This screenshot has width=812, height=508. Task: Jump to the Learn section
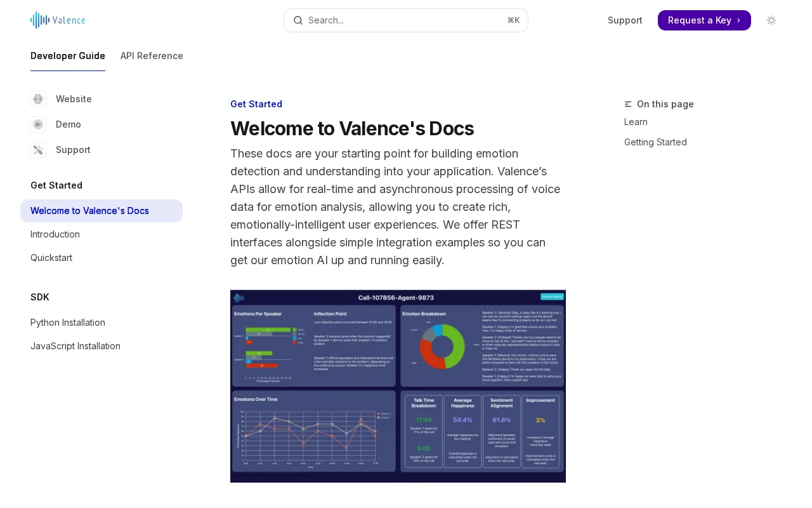(636, 122)
